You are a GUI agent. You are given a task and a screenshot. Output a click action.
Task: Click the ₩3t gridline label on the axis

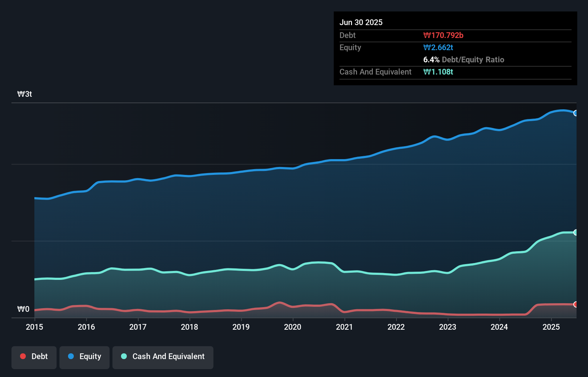coord(24,94)
